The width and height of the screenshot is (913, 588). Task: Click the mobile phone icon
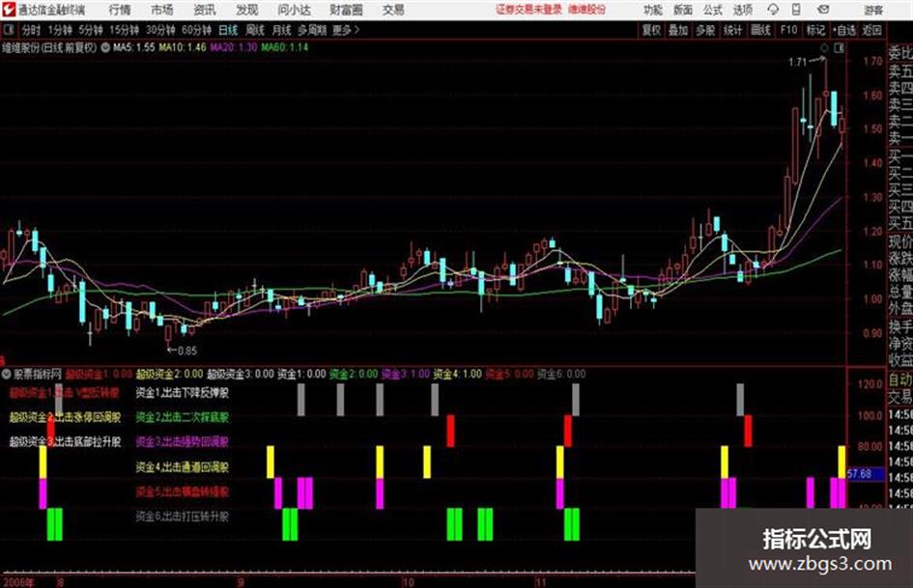coord(796,10)
